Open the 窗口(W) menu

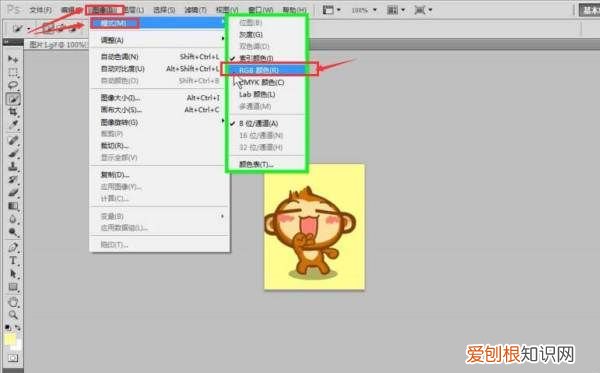click(x=260, y=10)
